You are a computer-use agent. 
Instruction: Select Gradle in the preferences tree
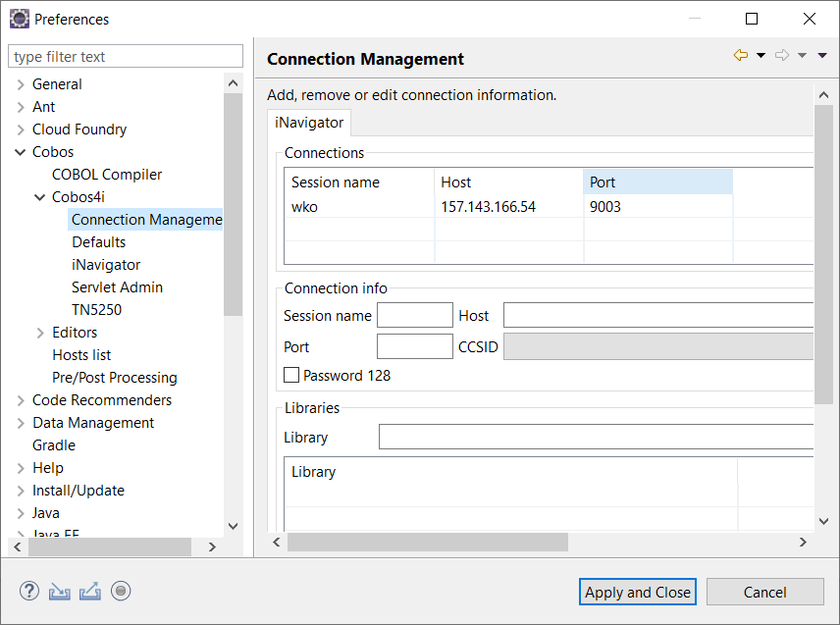54,445
